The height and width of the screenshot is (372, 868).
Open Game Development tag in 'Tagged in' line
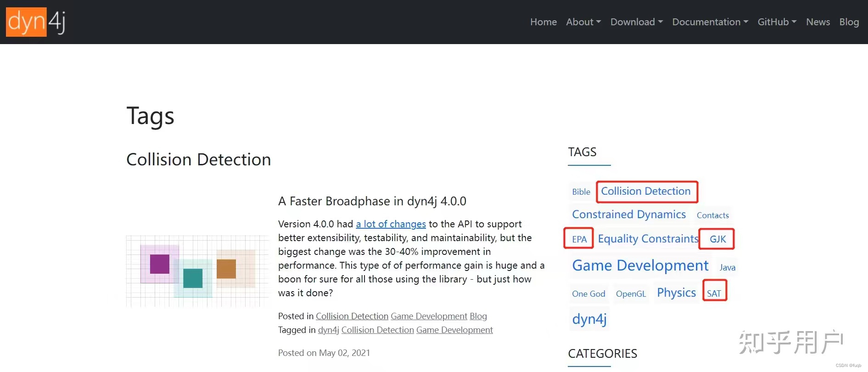(454, 330)
